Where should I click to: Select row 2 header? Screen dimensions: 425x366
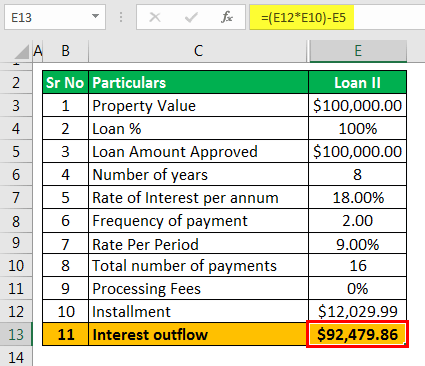(x=16, y=82)
